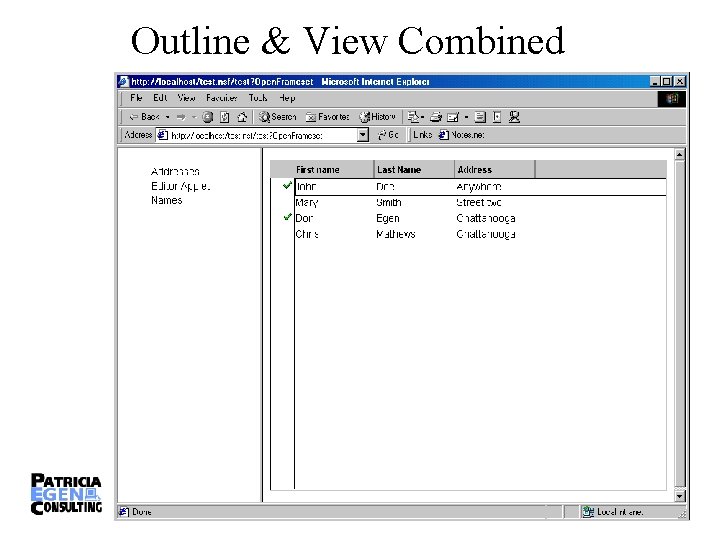
Task: Click the last name cell 'Smith'
Action: pyautogui.click(x=388, y=202)
